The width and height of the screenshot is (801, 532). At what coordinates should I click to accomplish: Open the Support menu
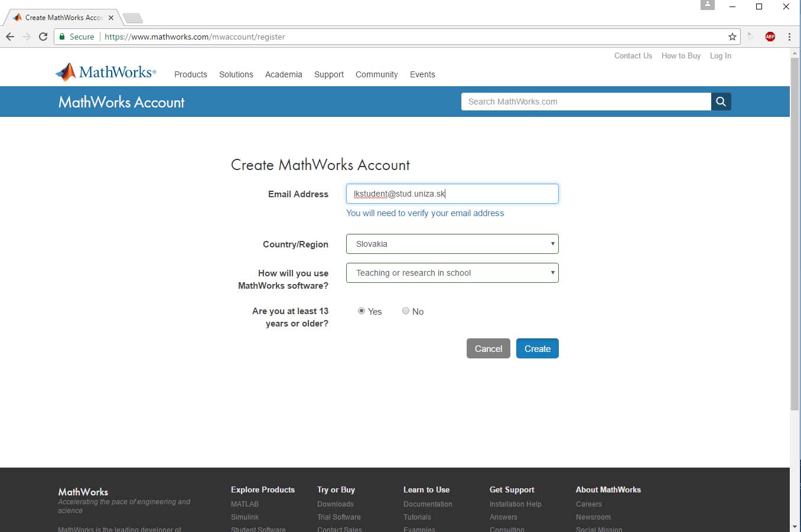(x=329, y=74)
